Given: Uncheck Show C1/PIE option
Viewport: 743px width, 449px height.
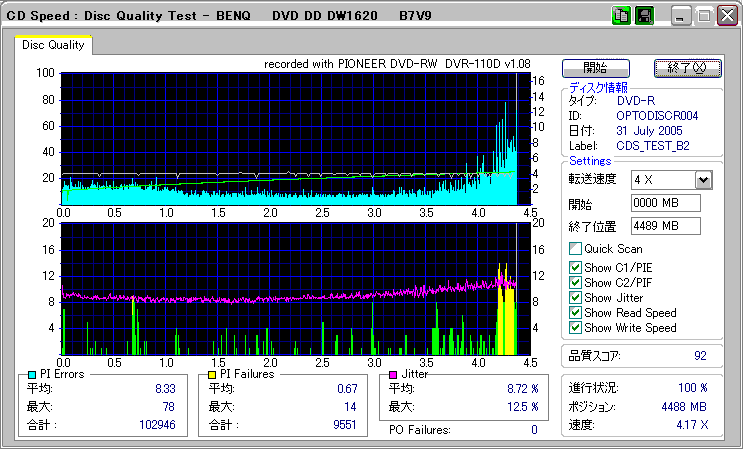Looking at the screenshot, I should pyautogui.click(x=575, y=267).
